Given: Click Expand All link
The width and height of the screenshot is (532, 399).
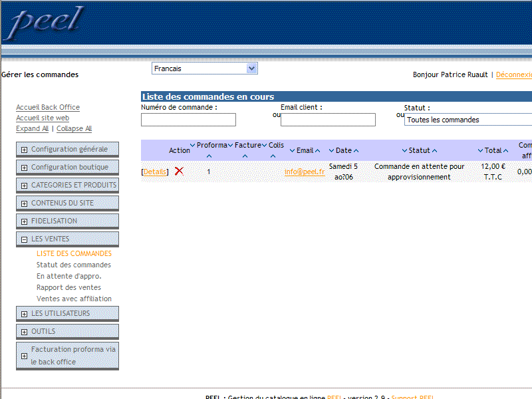Looking at the screenshot, I should (32, 128).
